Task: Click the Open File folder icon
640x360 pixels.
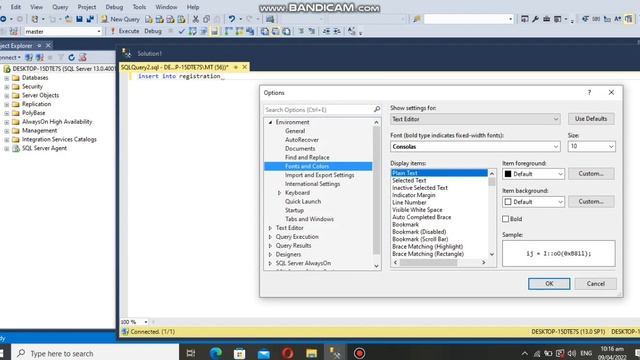Action: [x=69, y=19]
